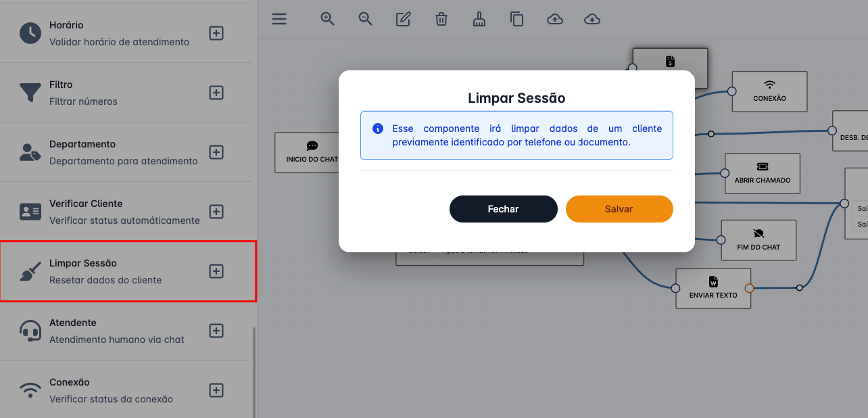This screenshot has width=868, height=418.
Task: Add the Horário component with plus button
Action: pyautogui.click(x=216, y=33)
